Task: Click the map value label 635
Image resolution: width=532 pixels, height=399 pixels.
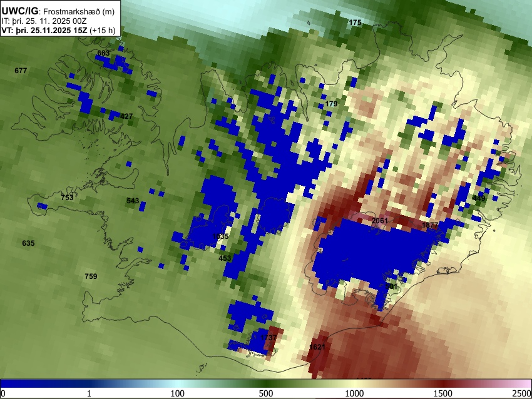Action: (x=28, y=243)
